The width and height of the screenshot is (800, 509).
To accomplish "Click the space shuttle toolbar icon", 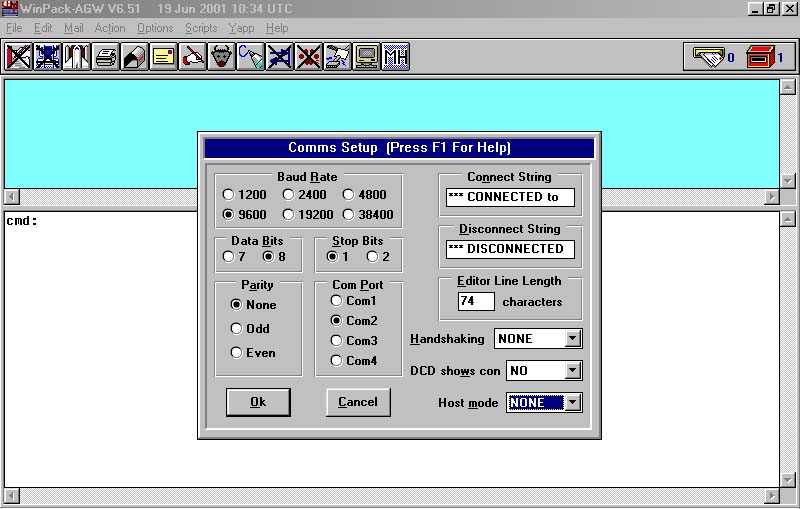I will 77,56.
